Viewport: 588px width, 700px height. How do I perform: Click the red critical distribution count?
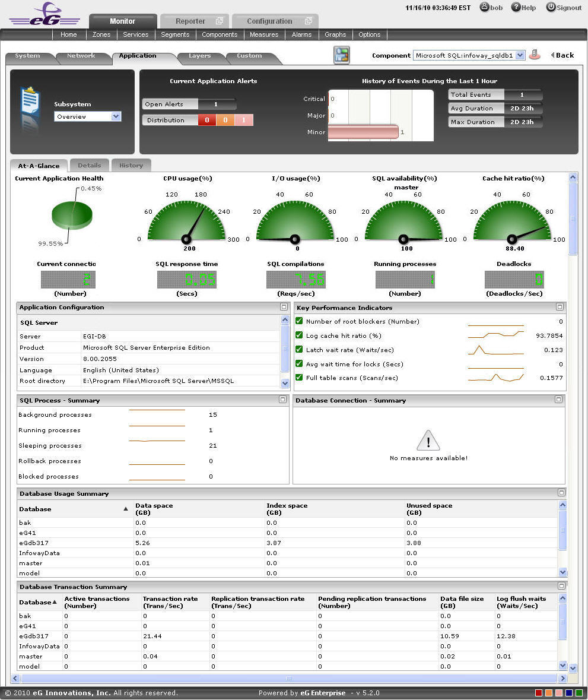tap(207, 120)
